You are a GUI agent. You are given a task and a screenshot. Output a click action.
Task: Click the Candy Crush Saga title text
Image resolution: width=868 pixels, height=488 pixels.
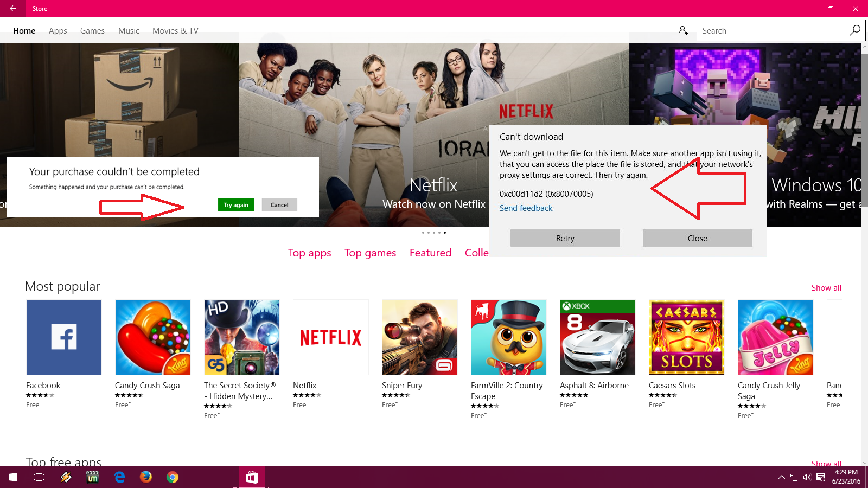[147, 386]
